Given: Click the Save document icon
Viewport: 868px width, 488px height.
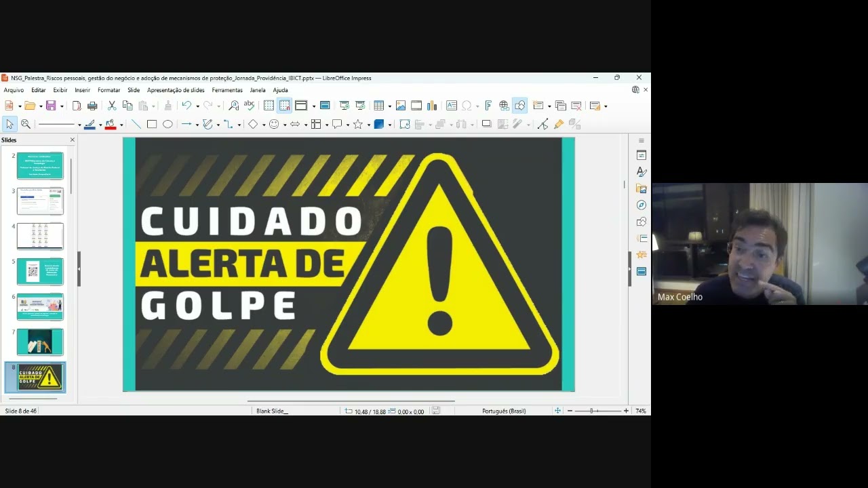Looking at the screenshot, I should 51,106.
